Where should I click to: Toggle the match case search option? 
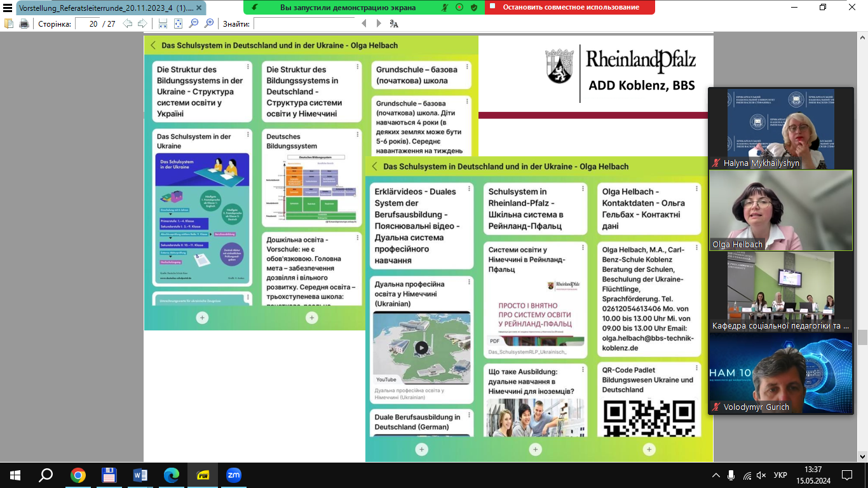coord(394,24)
